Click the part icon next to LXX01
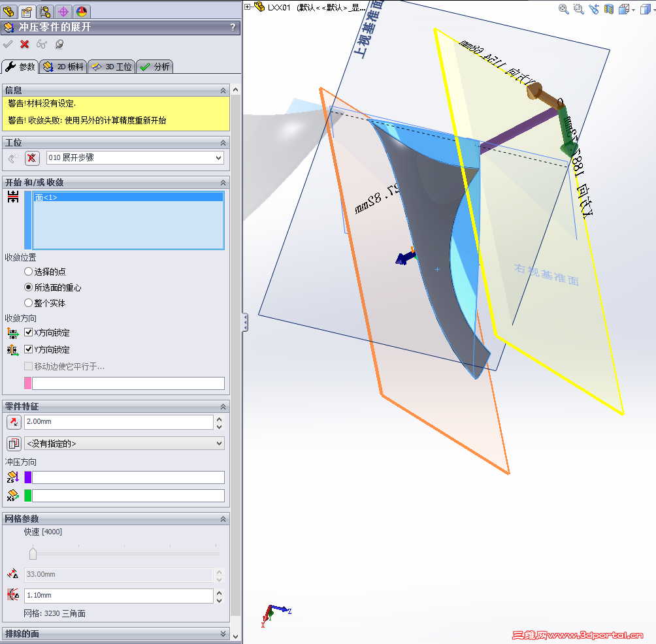The width and height of the screenshot is (656, 644). (259, 7)
